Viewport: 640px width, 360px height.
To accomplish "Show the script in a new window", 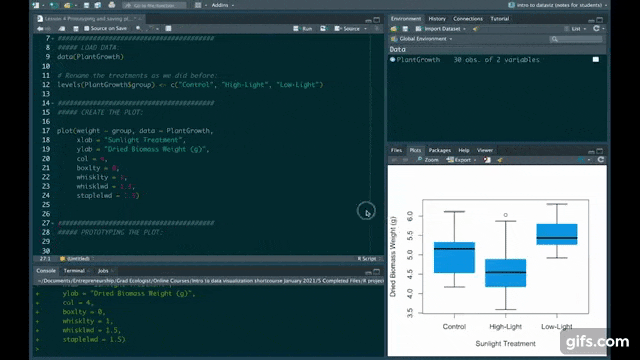I will [62, 29].
